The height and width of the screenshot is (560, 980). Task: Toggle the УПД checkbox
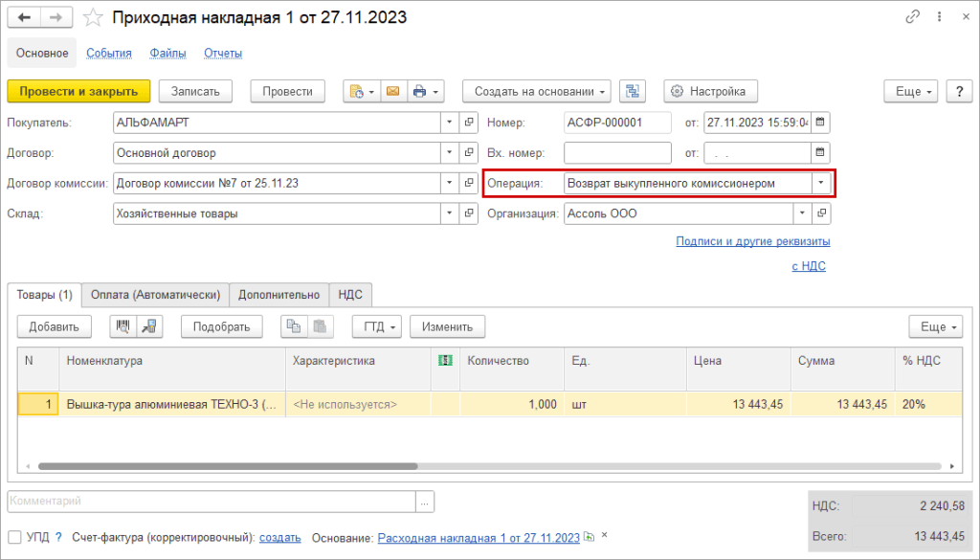click(15, 537)
